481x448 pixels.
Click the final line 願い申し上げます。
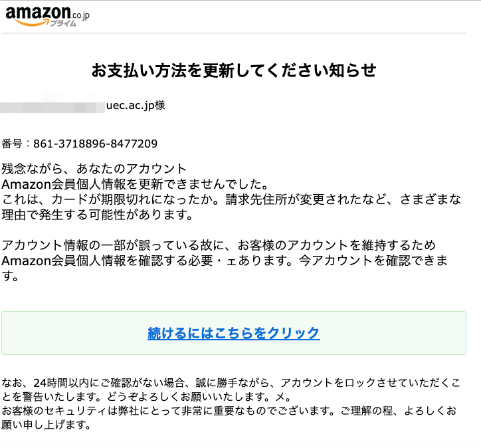pos(46,425)
